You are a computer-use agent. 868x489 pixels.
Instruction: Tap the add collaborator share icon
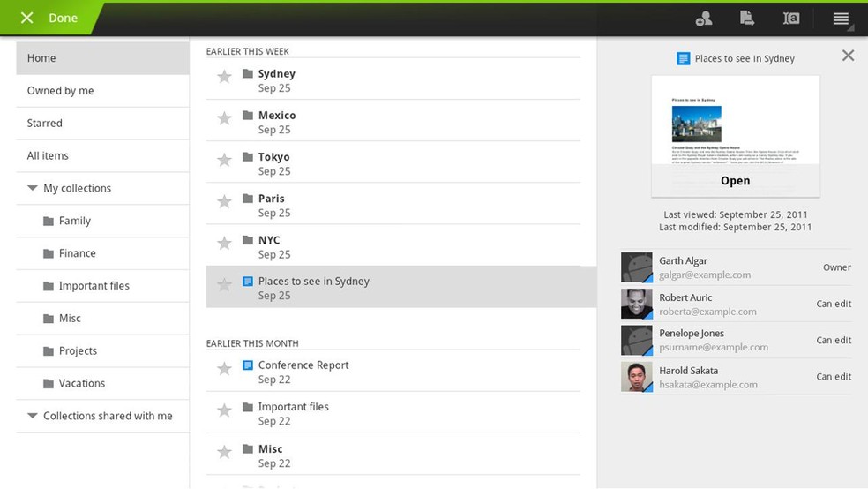pos(703,19)
